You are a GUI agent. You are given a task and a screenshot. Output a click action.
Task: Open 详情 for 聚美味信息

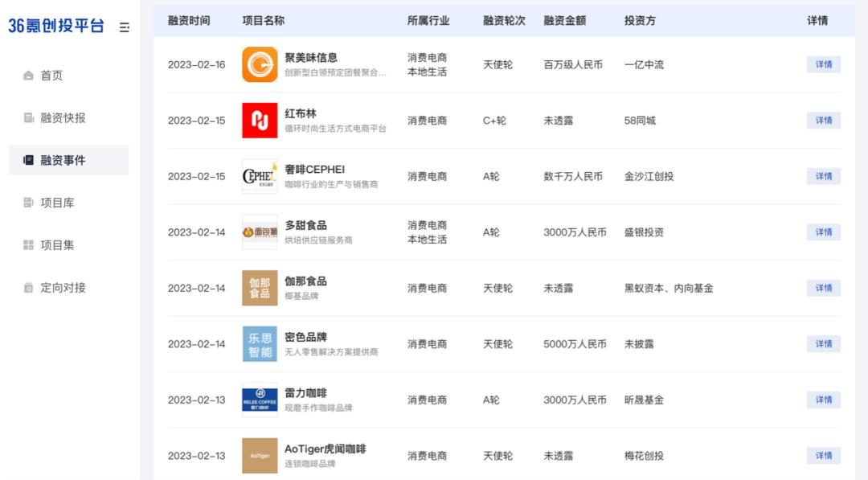click(823, 64)
